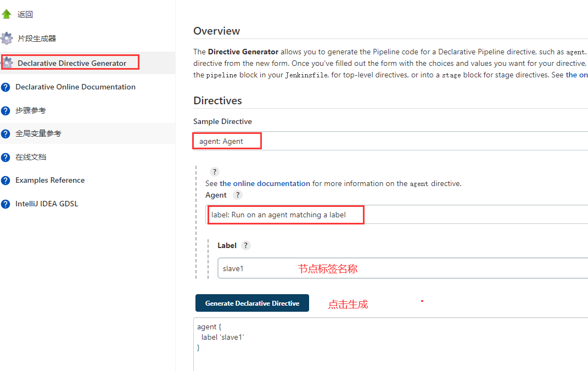Click the help icon beside 步骤参考
This screenshot has width=588, height=371.
pos(5,110)
